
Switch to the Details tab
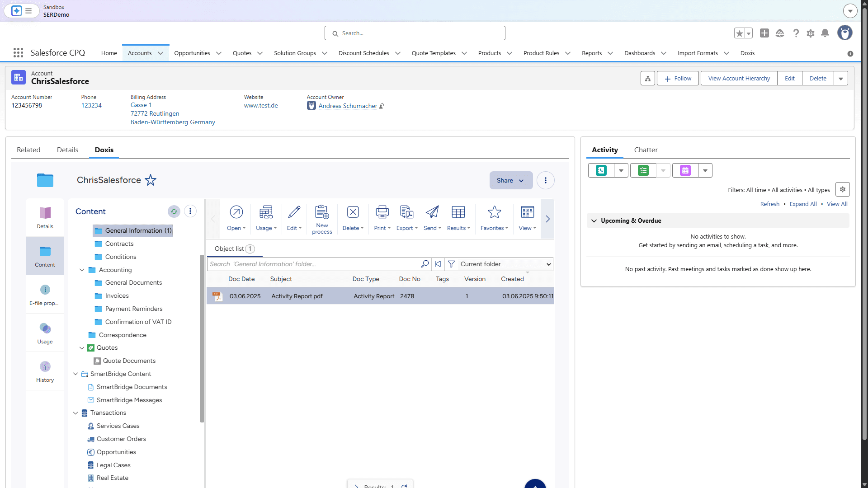tap(67, 150)
